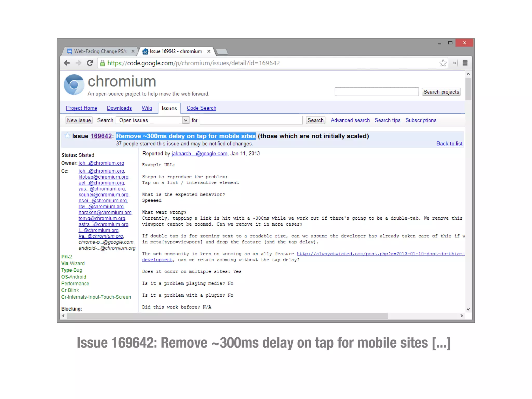Screen dimensions: 532x399
Task: Focus the project search input field
Action: coord(376,91)
